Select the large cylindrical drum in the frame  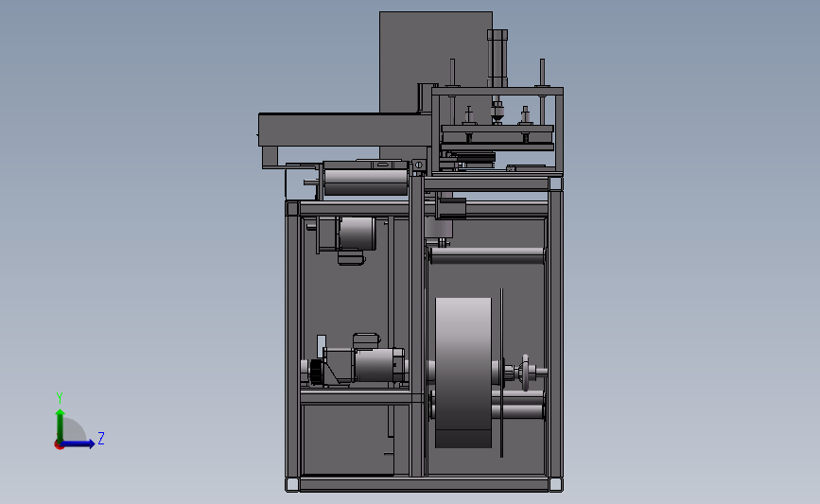coord(463,373)
